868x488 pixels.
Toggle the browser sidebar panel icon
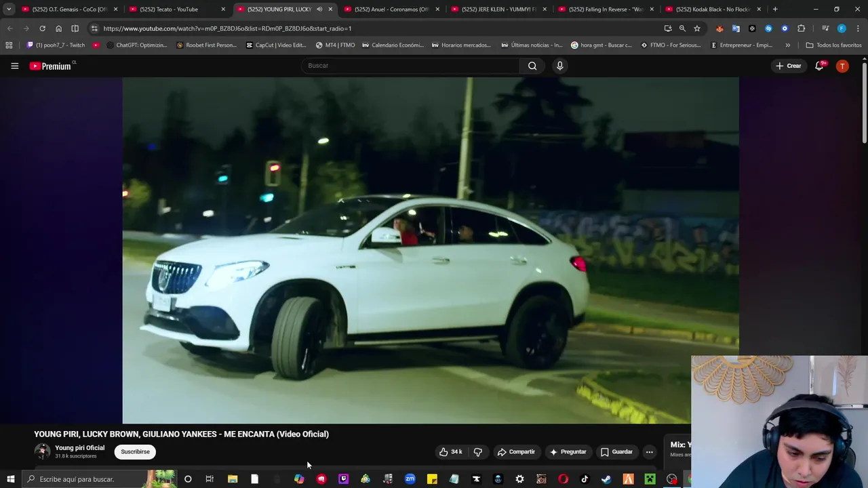[75, 28]
